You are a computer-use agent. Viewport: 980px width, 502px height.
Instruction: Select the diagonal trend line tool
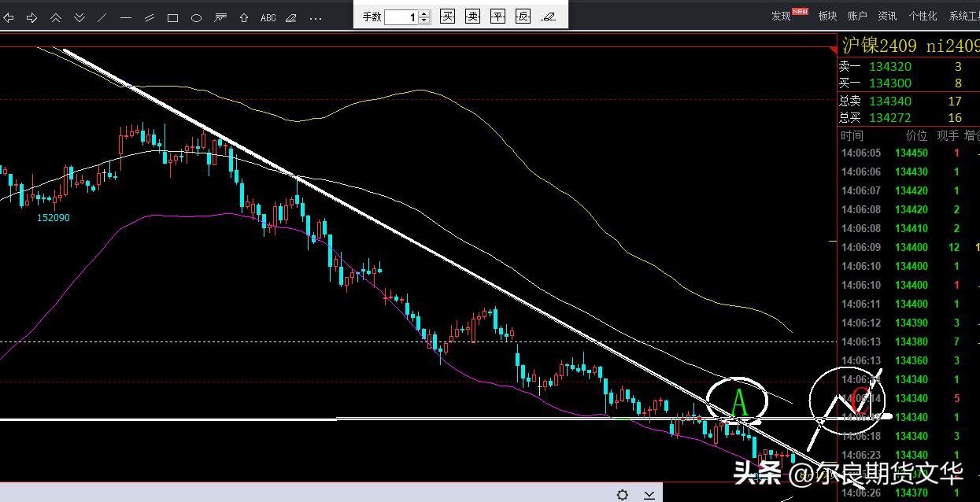102,17
